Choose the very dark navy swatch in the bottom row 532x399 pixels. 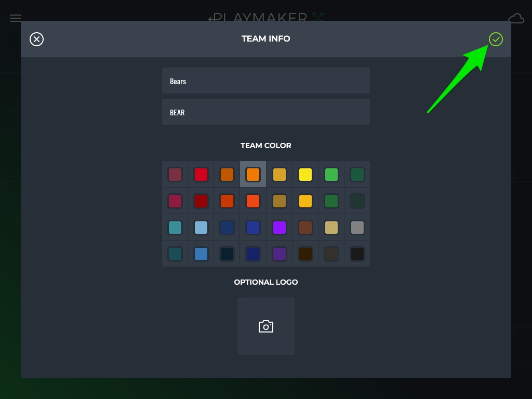tap(227, 254)
